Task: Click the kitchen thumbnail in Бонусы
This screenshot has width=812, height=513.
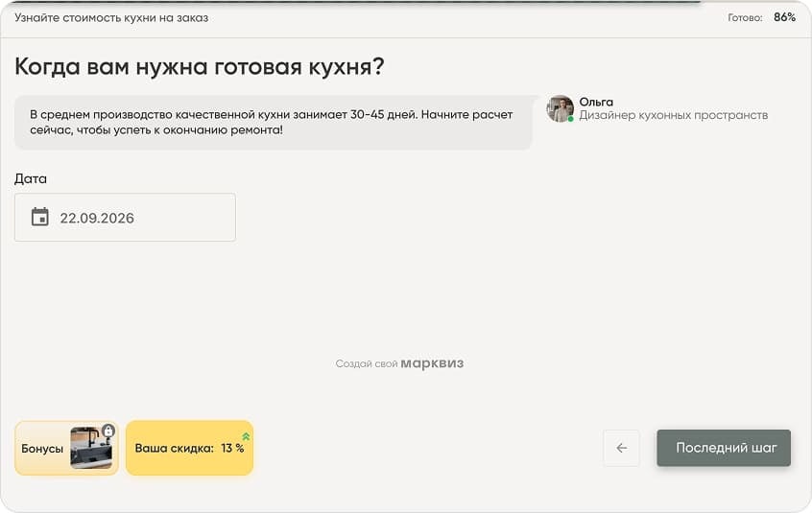Action: [91, 448]
